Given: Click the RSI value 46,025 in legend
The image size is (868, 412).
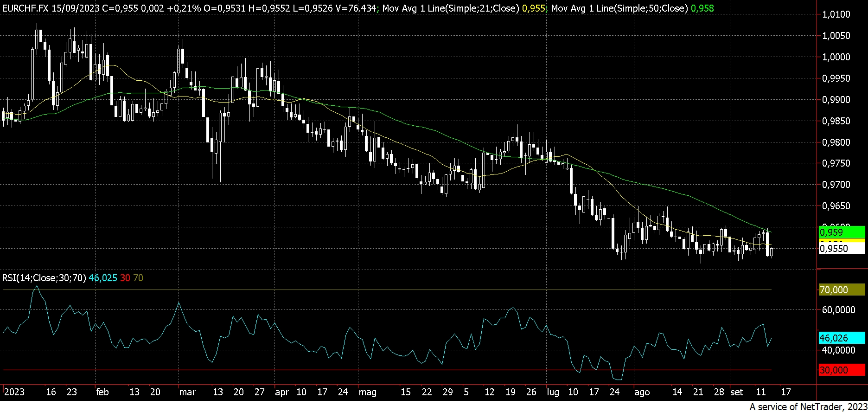Looking at the screenshot, I should [103, 278].
